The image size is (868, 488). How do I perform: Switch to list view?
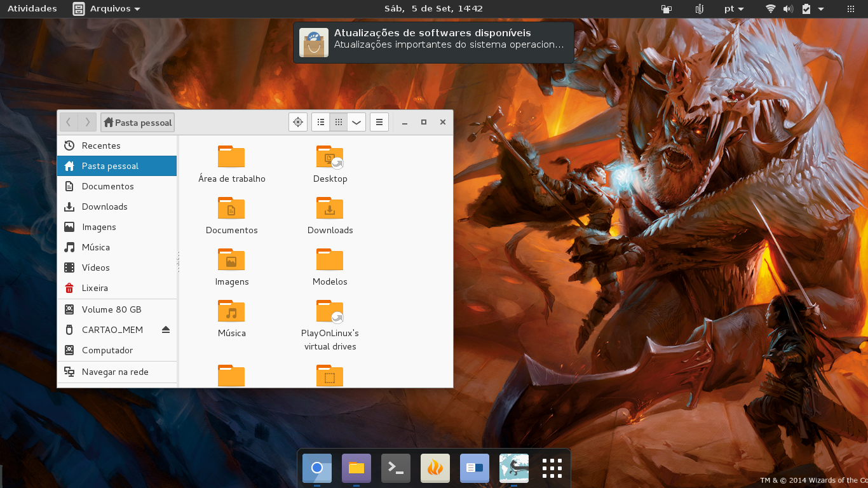[321, 122]
